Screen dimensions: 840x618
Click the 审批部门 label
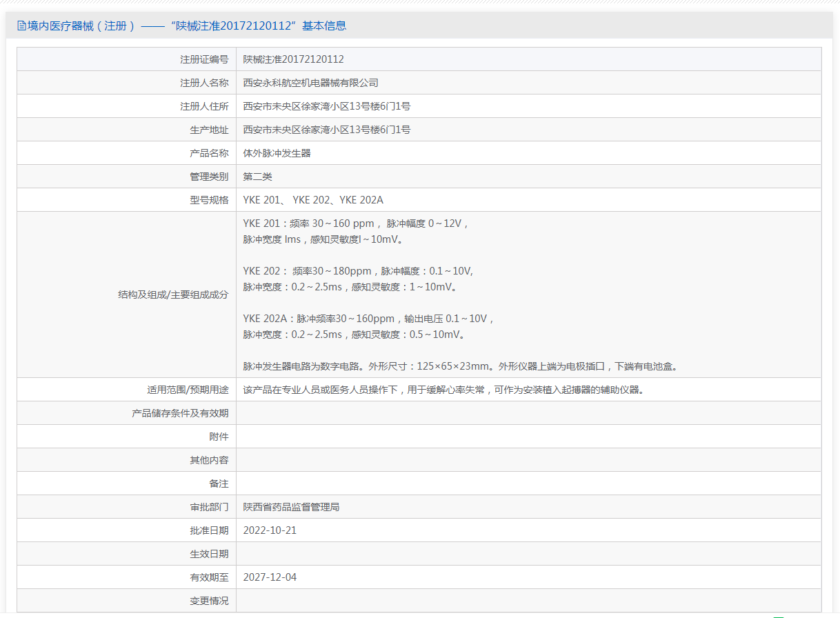point(209,507)
